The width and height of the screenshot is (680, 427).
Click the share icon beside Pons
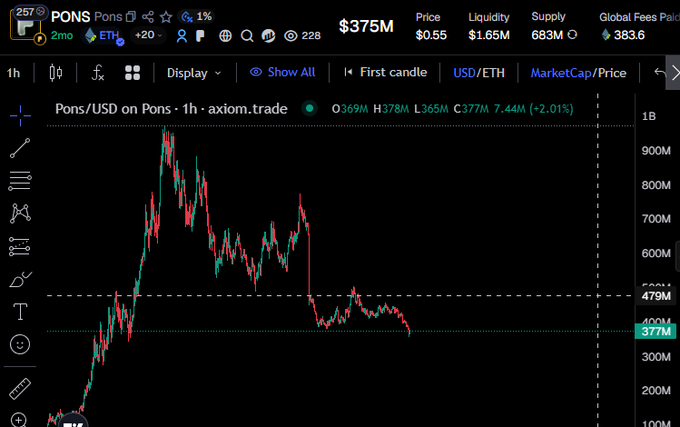148,17
